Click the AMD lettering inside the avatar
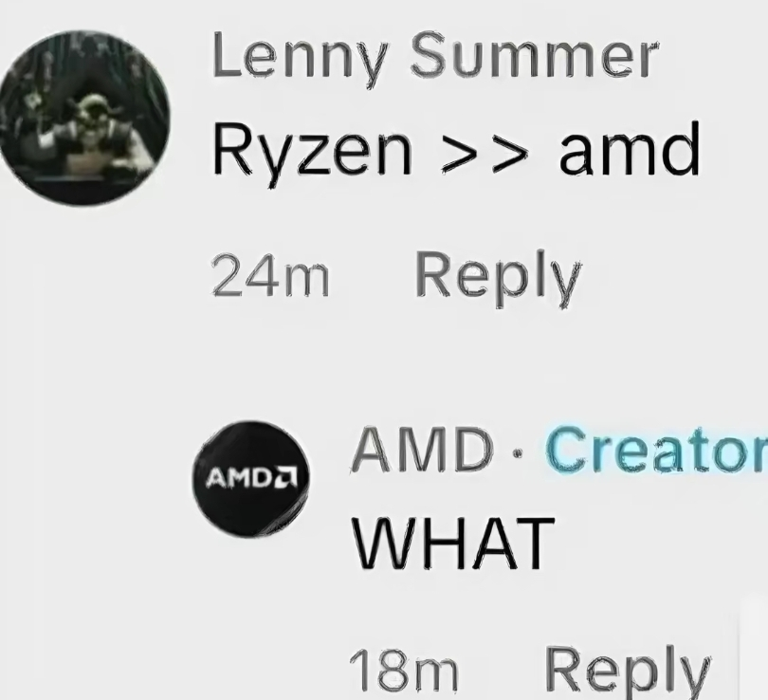 (x=240, y=478)
